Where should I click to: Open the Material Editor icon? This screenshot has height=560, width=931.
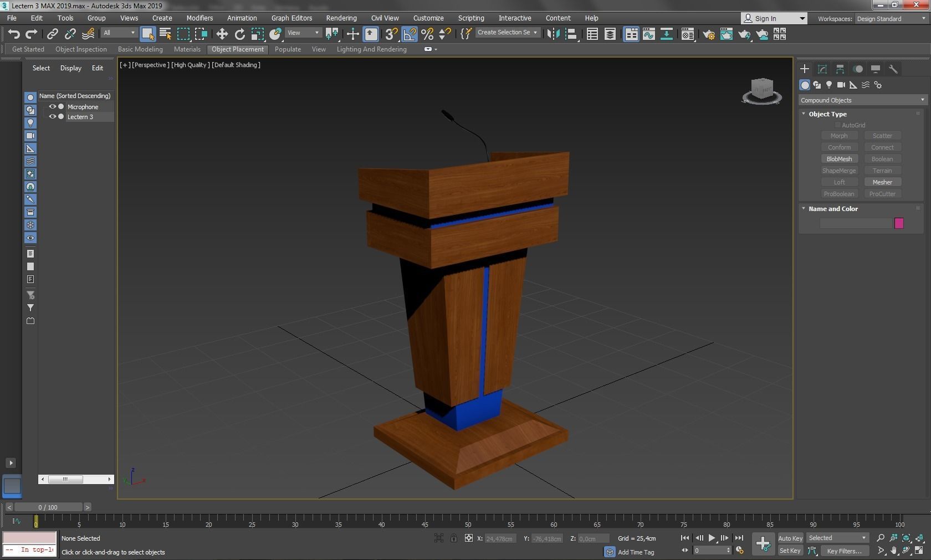[687, 34]
